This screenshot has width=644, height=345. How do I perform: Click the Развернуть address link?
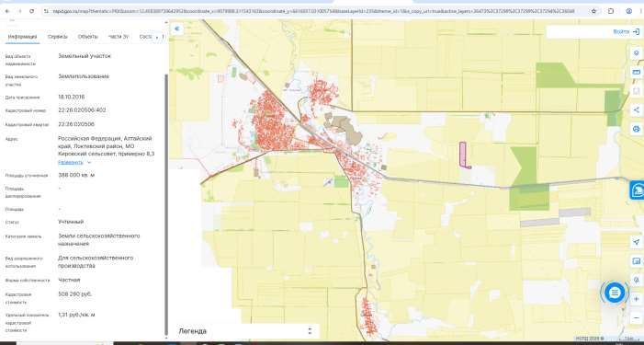71,163
